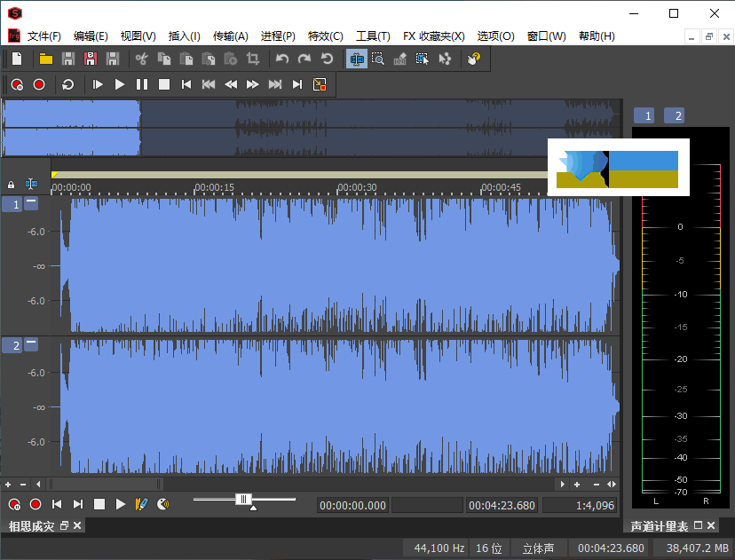Screen dimensions: 735x560
Task: Stop playback in main transport toolbar
Action: click(x=164, y=84)
